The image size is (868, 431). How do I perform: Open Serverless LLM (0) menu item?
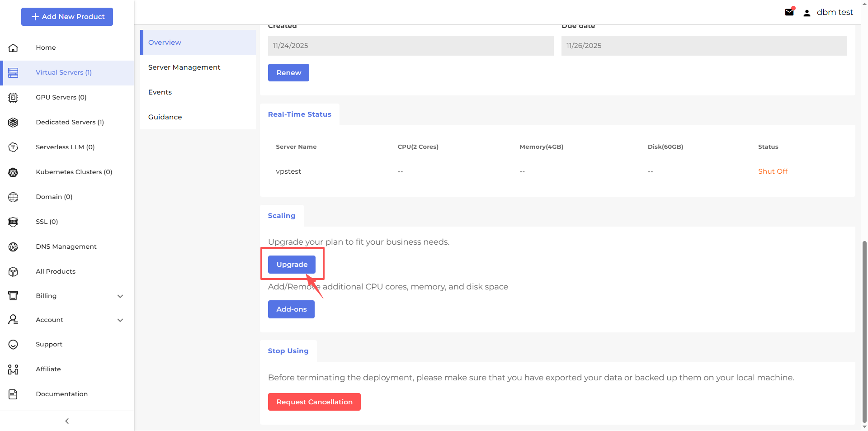pyautogui.click(x=67, y=147)
